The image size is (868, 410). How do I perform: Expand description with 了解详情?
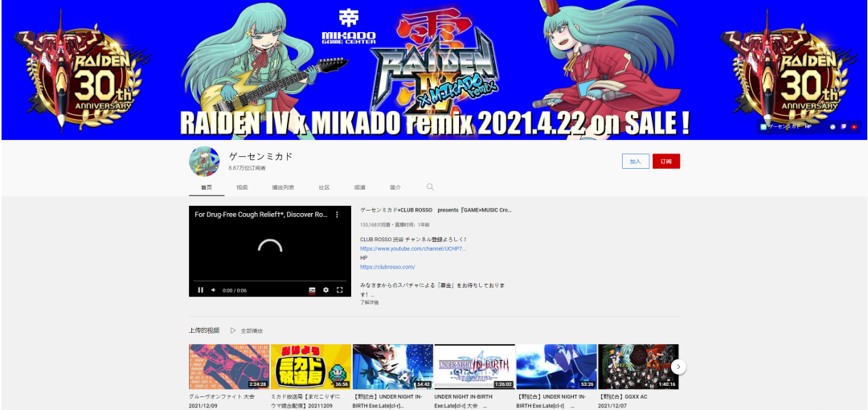coord(369,302)
